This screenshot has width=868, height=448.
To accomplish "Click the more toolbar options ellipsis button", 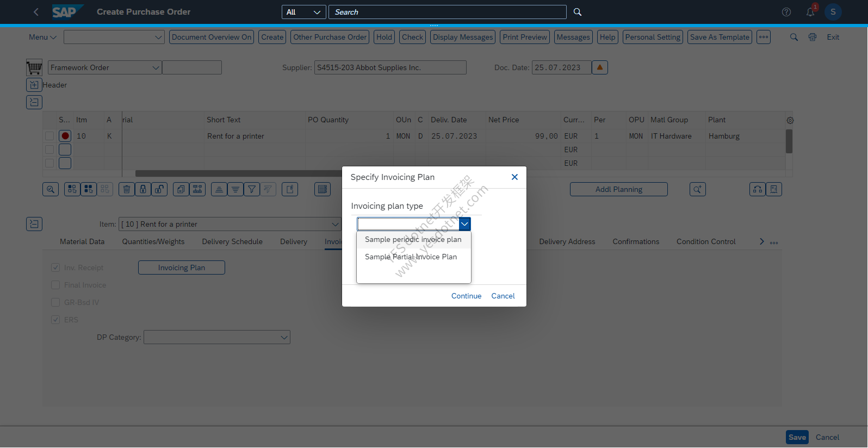I will point(764,37).
